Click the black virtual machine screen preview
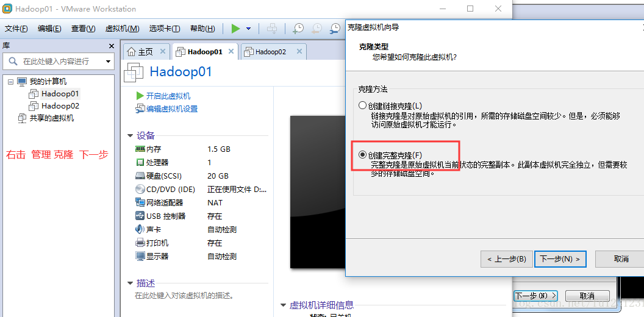Screen dimensions: 644x317 318,192
